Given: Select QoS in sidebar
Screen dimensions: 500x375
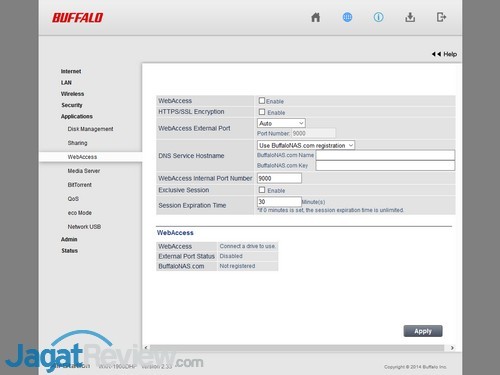Looking at the screenshot, I should (x=73, y=199).
